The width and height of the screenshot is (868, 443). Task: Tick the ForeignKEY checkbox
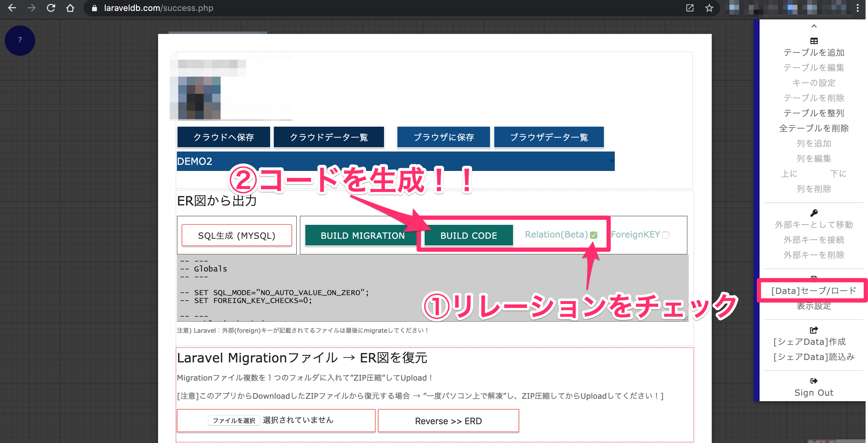(665, 235)
